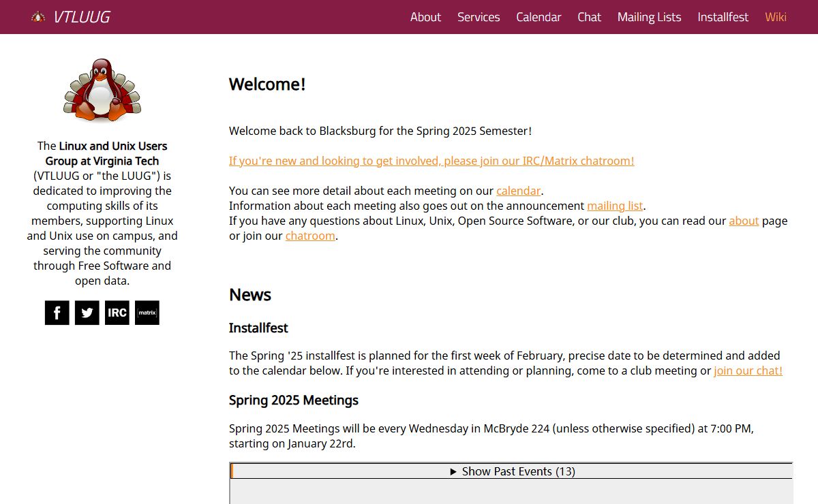
Task: Follow the calendar link in welcome text
Action: [518, 191]
